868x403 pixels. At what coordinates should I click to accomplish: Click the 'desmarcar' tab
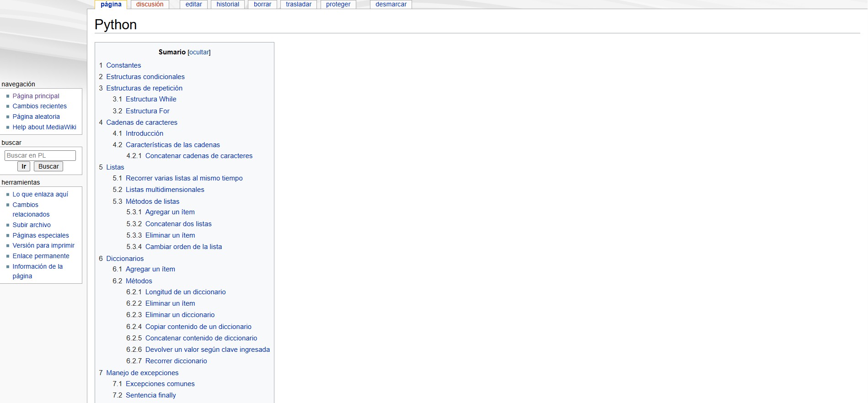click(x=391, y=5)
